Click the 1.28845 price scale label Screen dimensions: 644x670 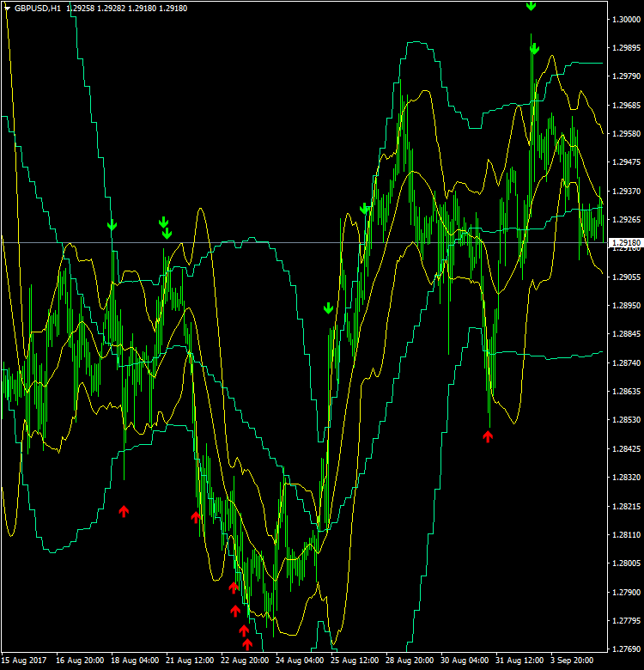[x=626, y=334]
